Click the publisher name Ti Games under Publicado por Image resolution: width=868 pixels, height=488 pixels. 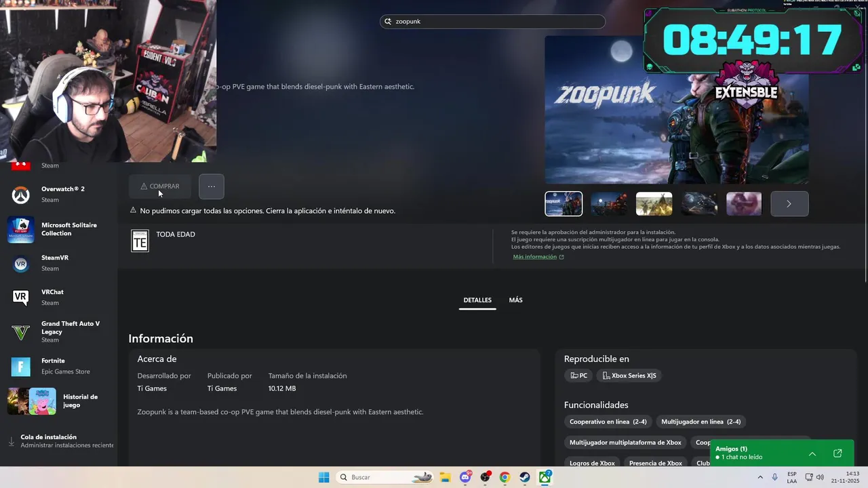(222, 388)
